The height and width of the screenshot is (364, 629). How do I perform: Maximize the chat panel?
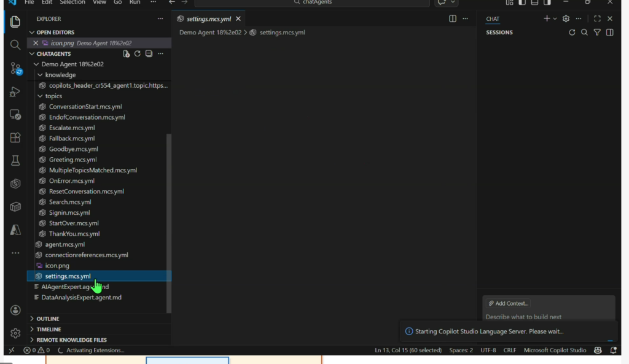click(x=597, y=18)
